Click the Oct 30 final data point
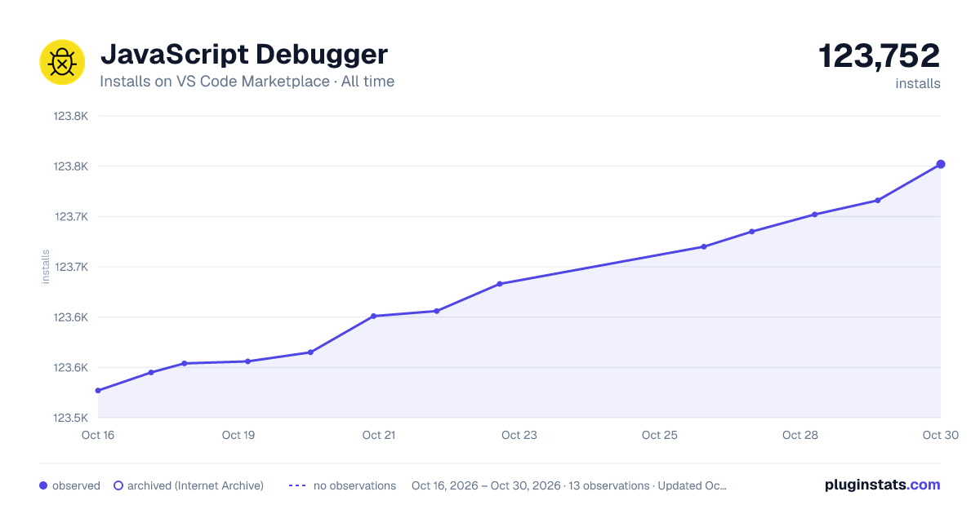 tap(941, 164)
